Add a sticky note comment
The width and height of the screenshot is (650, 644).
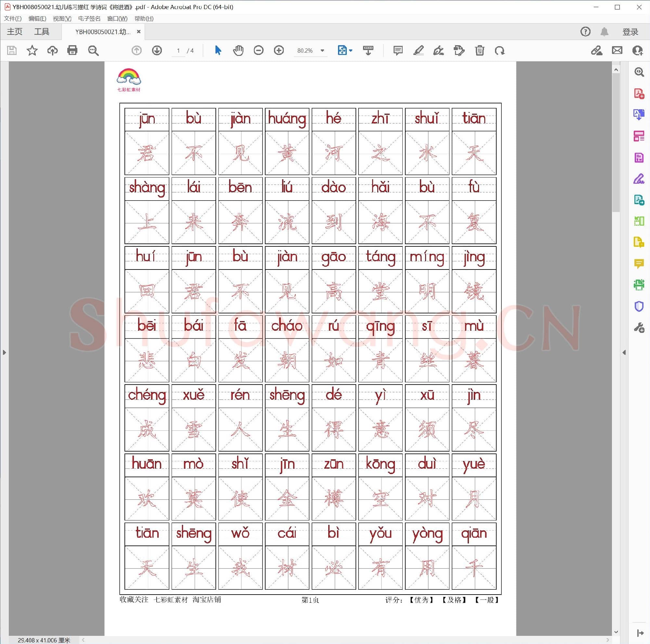point(398,50)
